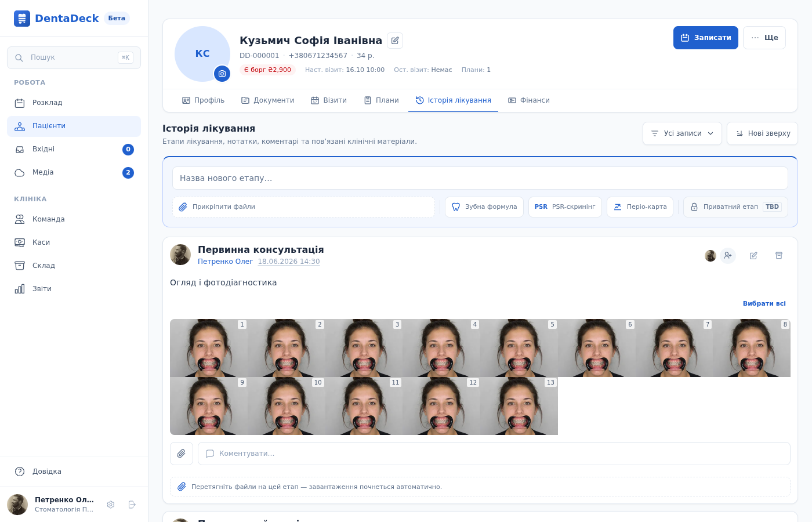The height and width of the screenshot is (522, 812).
Task: Click the Коментувати comment field
Action: pos(494,454)
